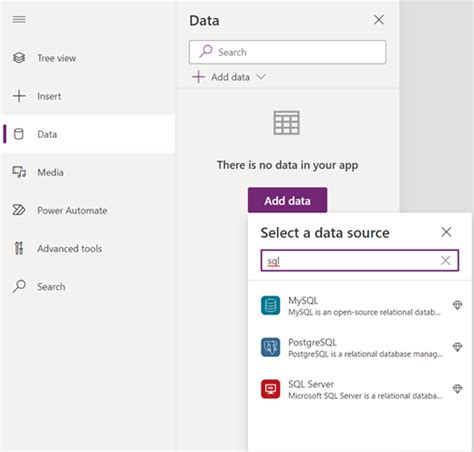The width and height of the screenshot is (474, 452).
Task: Open the Insert pane label
Action: click(49, 96)
